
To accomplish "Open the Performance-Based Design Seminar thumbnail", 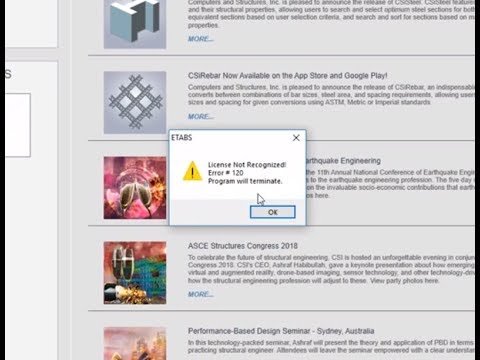I will click(135, 343).
